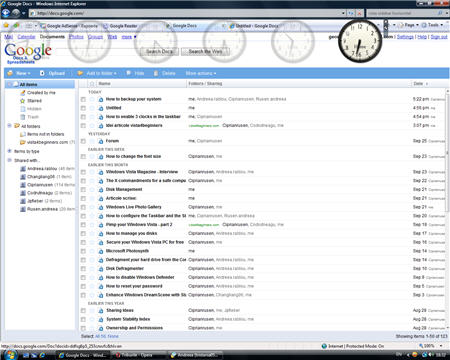Open the Starred filter in sidebar
Image resolution: width=450 pixels, height=360 pixels.
[34, 101]
